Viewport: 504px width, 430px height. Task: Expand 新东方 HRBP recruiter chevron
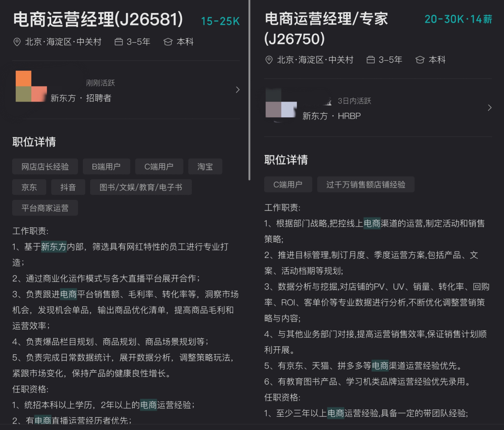pos(490,108)
